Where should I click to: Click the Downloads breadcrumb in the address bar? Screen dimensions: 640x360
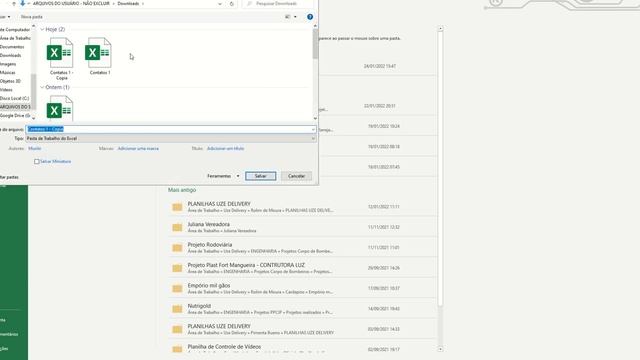coord(128,4)
